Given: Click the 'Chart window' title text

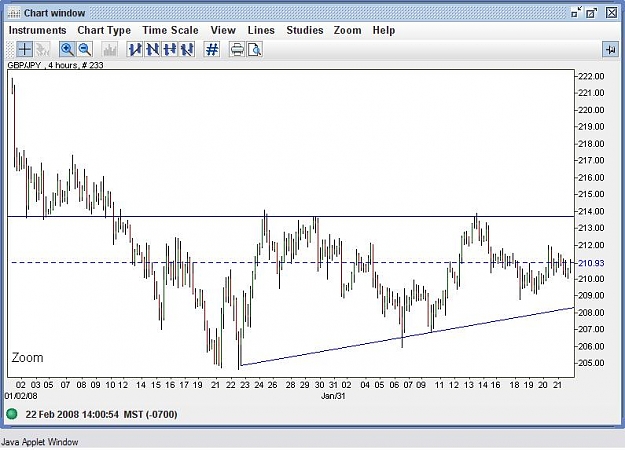Looking at the screenshot, I should (x=55, y=13).
